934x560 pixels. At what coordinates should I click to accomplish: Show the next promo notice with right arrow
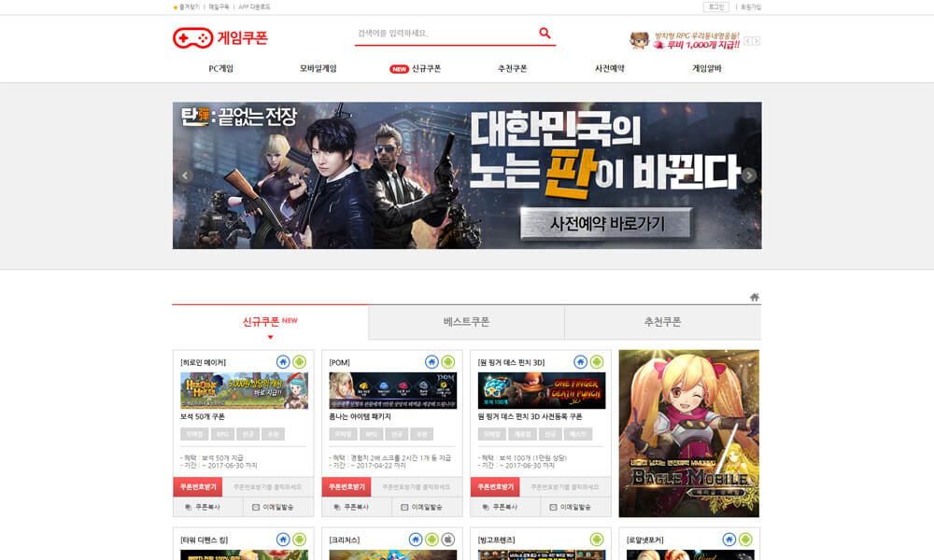pyautogui.click(x=757, y=41)
